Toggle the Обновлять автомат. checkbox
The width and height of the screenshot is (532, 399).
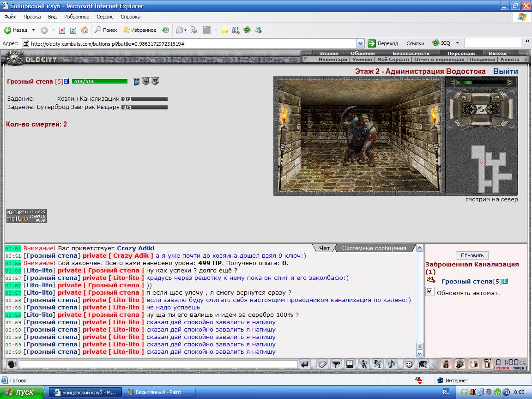[x=430, y=291]
